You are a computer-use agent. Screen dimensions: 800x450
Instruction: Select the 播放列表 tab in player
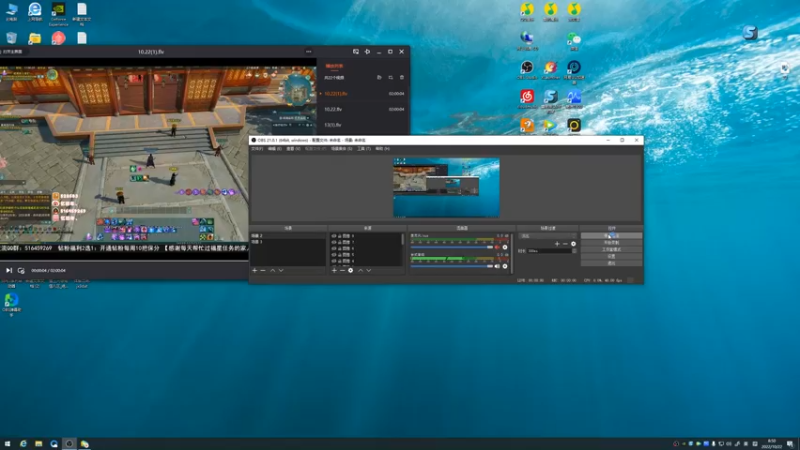click(x=334, y=66)
